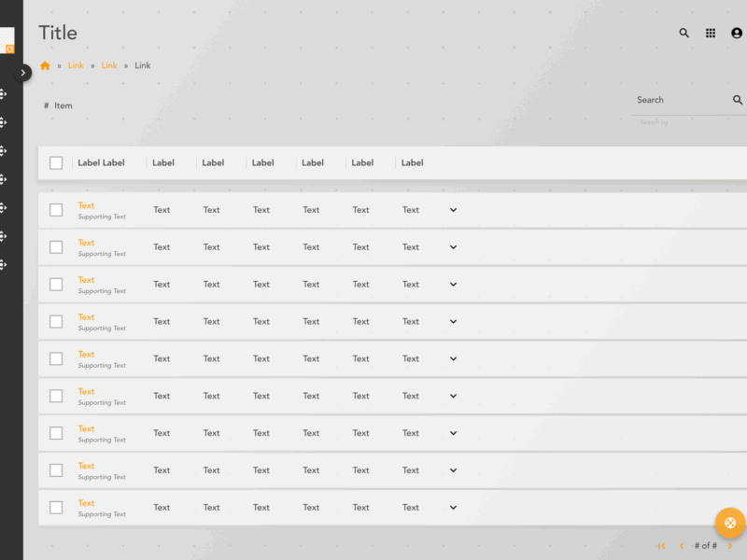
Task: Click the first Link in the breadcrumb
Action: pyautogui.click(x=76, y=65)
